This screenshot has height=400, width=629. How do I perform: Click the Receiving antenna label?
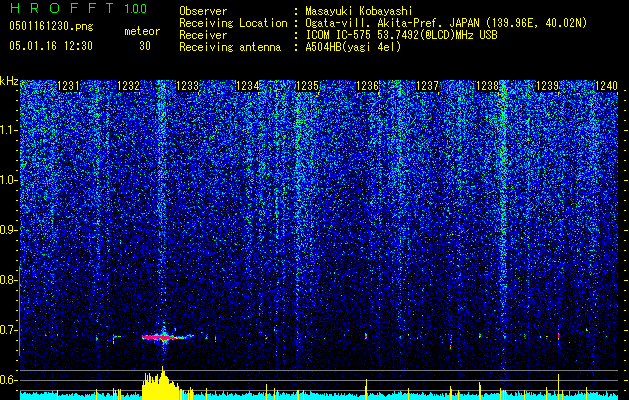pyautogui.click(x=230, y=47)
